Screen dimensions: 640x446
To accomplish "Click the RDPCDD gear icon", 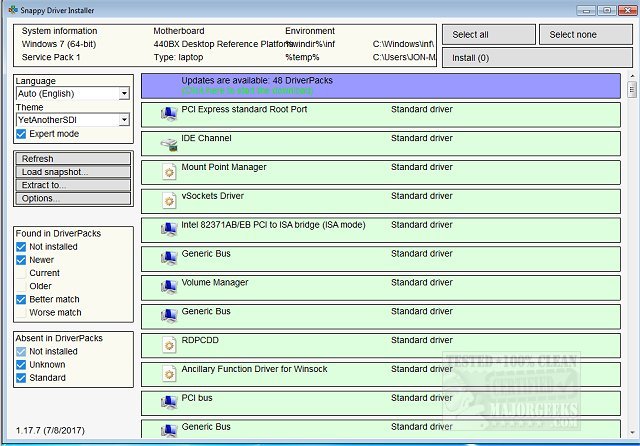I will click(x=169, y=345).
